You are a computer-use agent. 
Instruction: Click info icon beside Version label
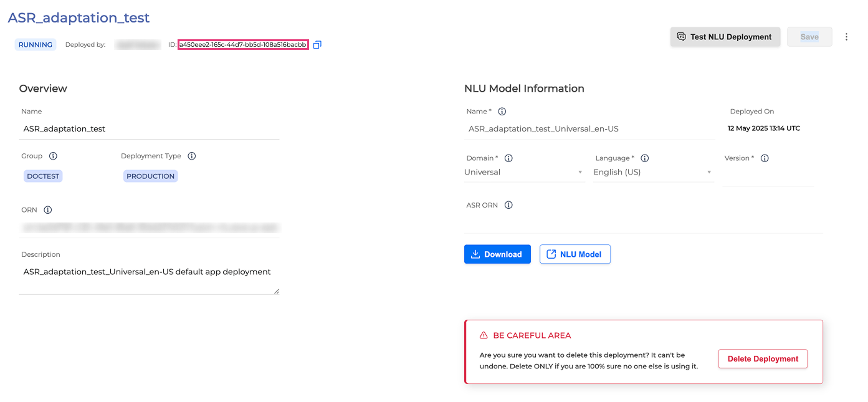(765, 158)
